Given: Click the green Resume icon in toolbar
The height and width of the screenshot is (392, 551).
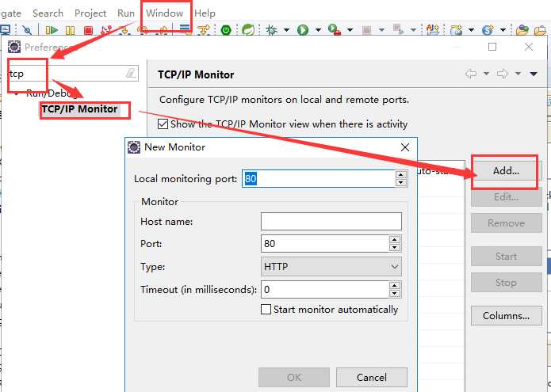Looking at the screenshot, I should [x=52, y=30].
